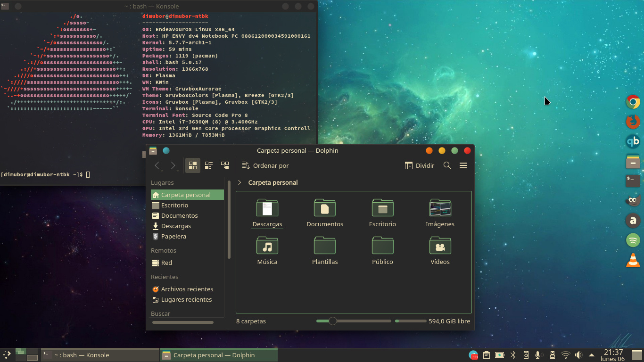The image size is (644, 362).
Task: Open the round 'a' app in dock
Action: [633, 221]
